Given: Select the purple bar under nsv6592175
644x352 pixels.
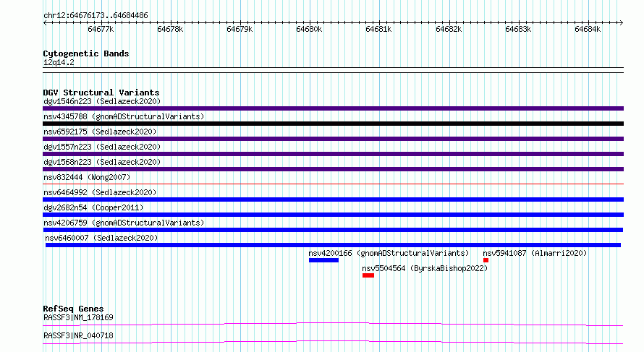Looking at the screenshot, I should 333,139.
